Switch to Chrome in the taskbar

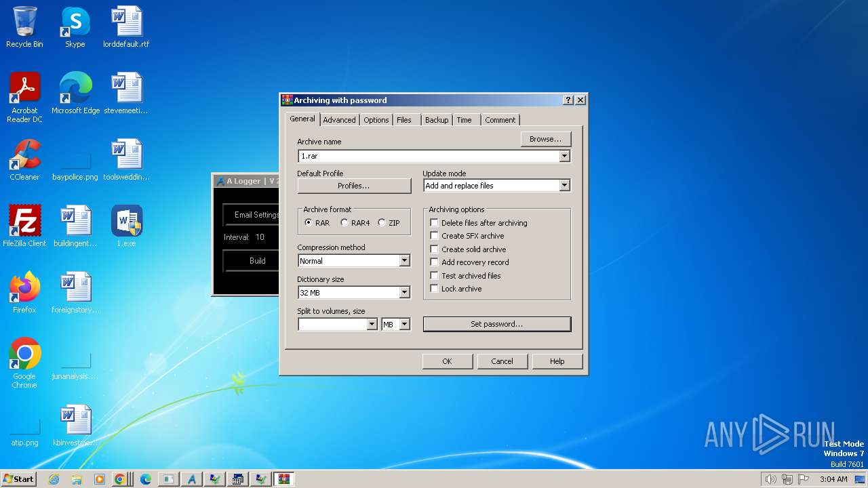(120, 479)
